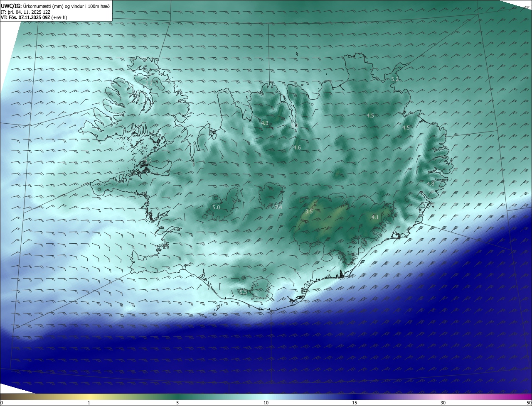
Task: Click the 5.5 value near south coast
Action: 243,292
